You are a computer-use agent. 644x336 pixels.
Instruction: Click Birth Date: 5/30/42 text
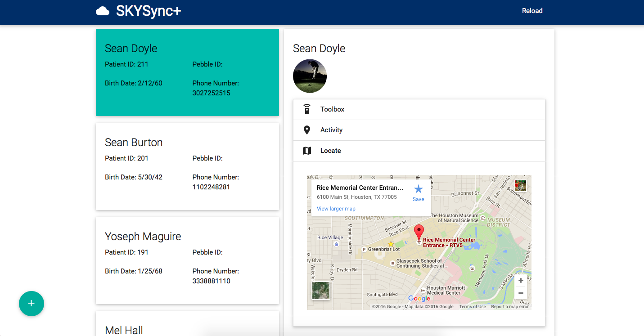pyautogui.click(x=134, y=177)
